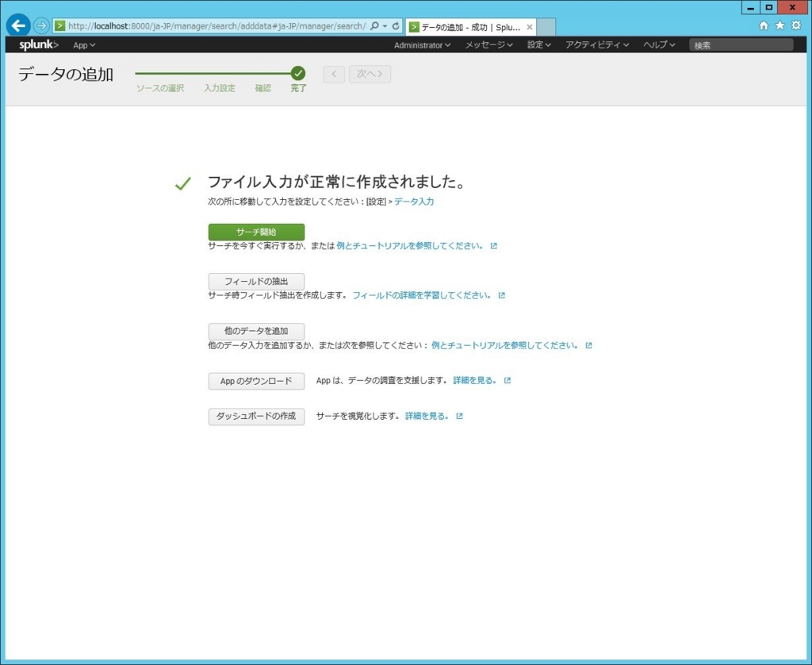Screen dimensions: 812x665
Task: Open the Administrator account dropdown
Action: 423,45
